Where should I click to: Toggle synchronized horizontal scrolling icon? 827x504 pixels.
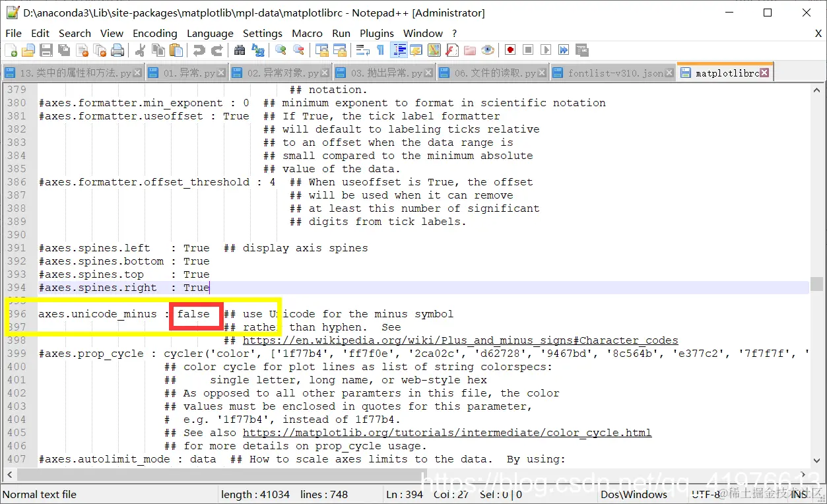click(340, 50)
